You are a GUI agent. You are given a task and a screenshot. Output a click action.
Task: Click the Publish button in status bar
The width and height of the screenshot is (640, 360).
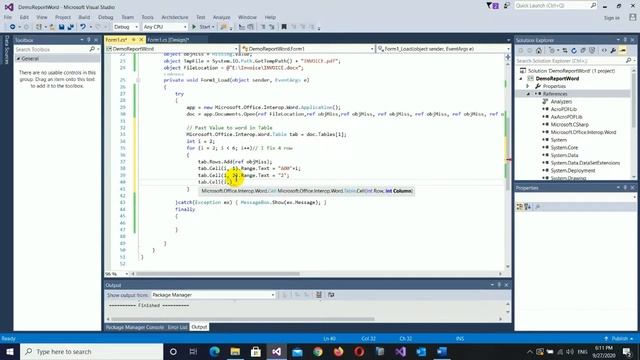(619, 338)
